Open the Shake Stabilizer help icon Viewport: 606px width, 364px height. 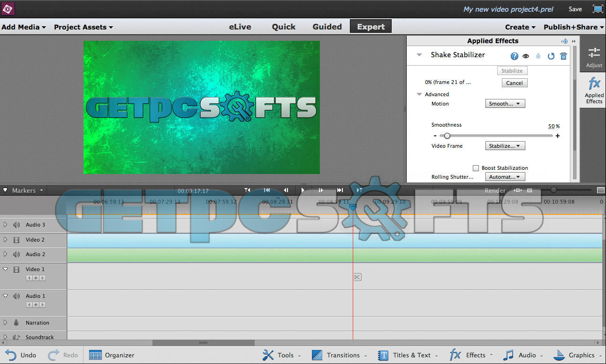(515, 56)
